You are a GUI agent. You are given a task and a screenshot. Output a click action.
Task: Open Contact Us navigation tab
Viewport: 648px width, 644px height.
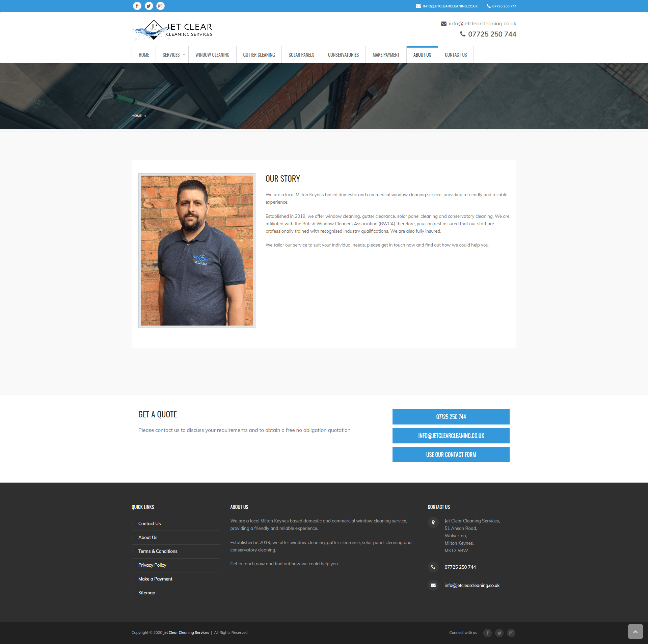(456, 55)
